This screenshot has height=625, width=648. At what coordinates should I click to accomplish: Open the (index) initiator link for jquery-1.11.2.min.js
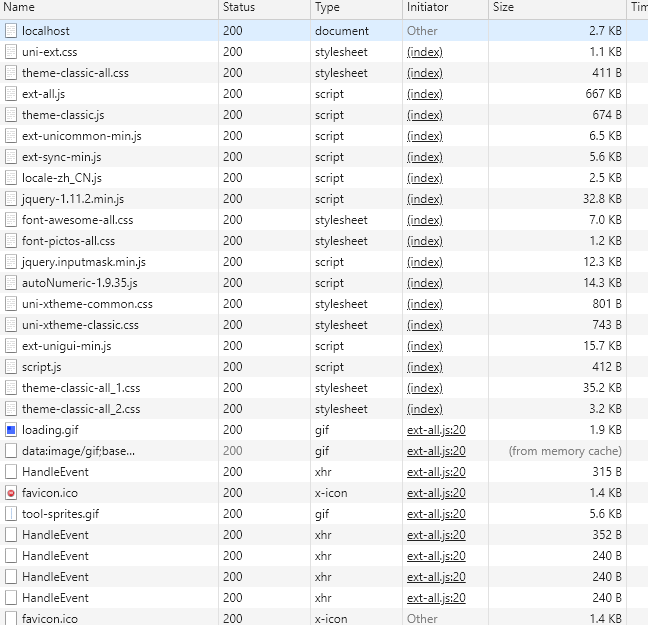[x=424, y=199]
